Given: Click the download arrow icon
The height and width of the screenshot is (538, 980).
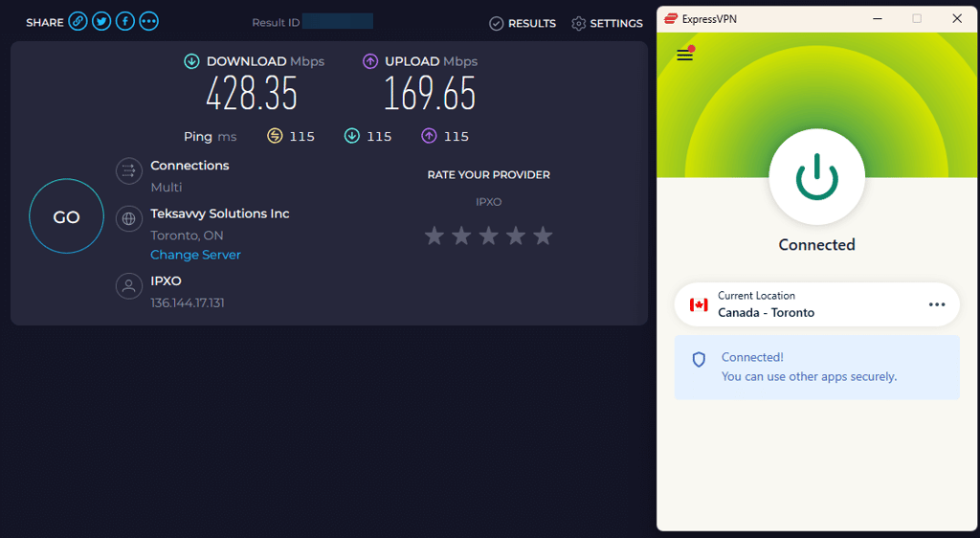Looking at the screenshot, I should tap(191, 61).
